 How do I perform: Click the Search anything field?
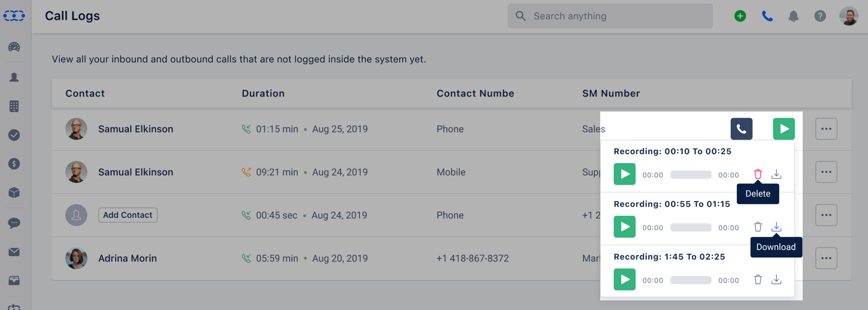point(610,16)
